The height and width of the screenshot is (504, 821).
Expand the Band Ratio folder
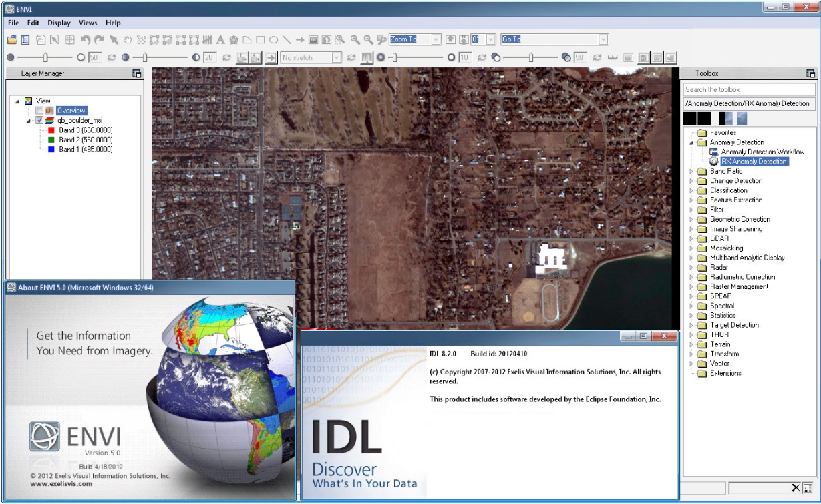click(x=691, y=172)
